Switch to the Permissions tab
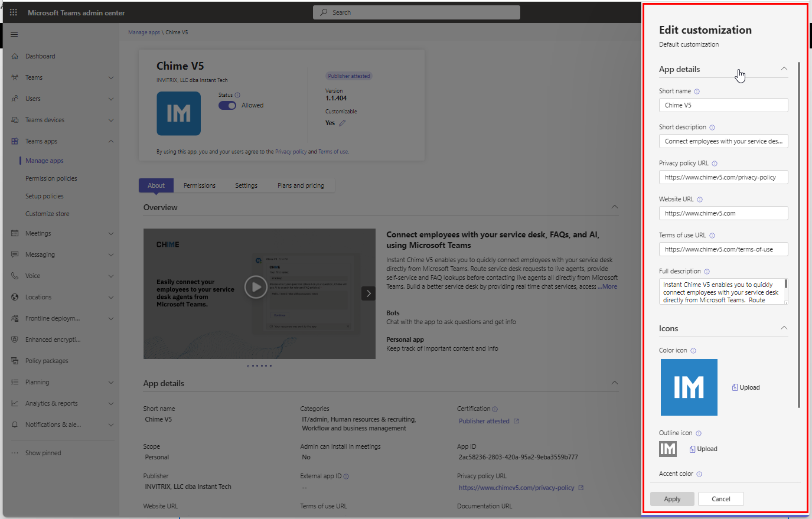This screenshot has height=519, width=812. tap(200, 185)
